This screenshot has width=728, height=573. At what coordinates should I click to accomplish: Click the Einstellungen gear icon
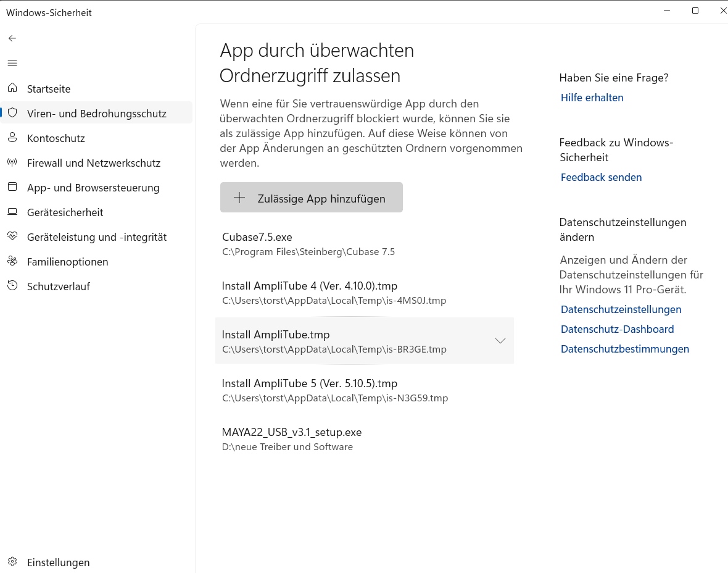pos(12,561)
